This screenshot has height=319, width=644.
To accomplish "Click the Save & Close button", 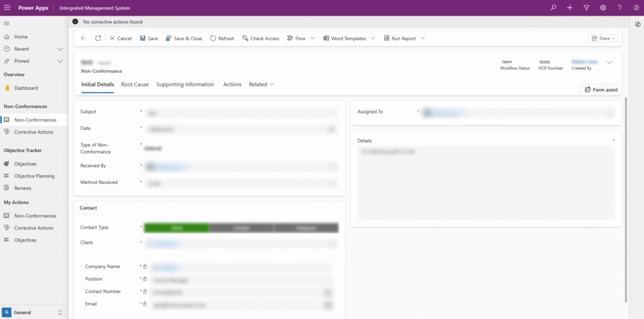I will [x=184, y=38].
